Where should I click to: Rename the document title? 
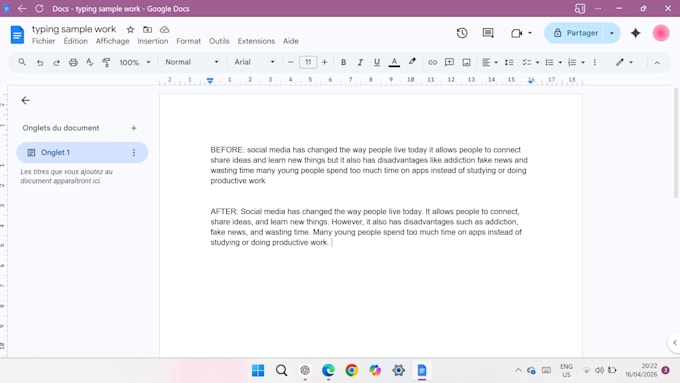click(74, 29)
